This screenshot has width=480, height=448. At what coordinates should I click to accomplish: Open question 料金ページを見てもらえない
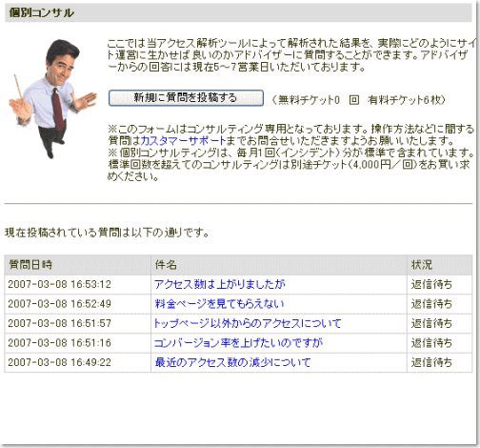[219, 304]
